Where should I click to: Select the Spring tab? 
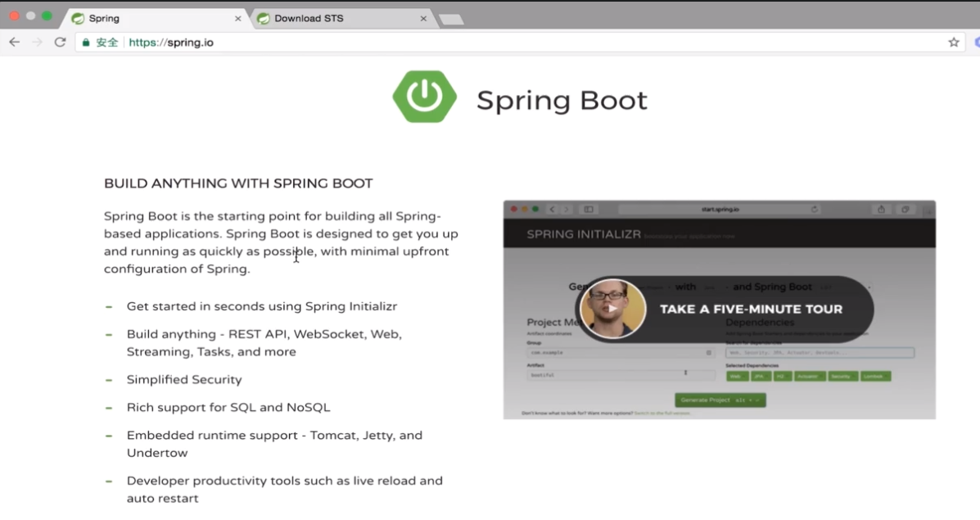(x=156, y=19)
